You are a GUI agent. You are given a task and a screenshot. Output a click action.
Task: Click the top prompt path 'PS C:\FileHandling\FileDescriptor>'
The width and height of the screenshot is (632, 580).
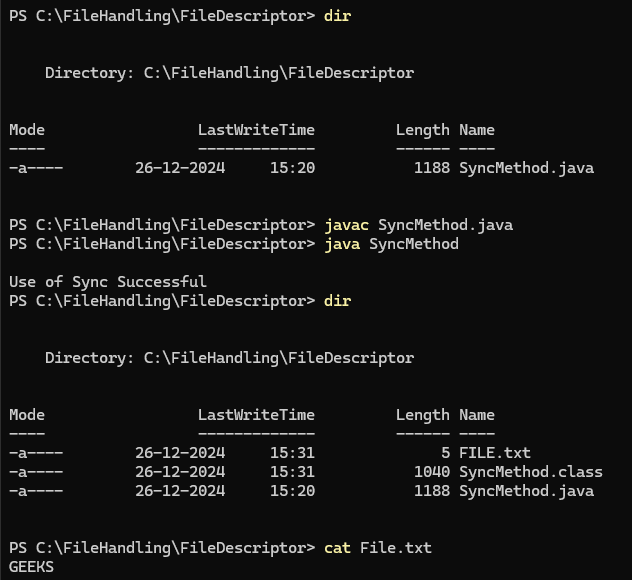click(161, 16)
